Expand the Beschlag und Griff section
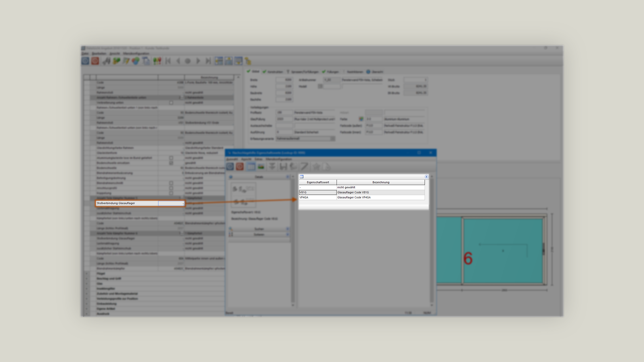 [x=87, y=279]
